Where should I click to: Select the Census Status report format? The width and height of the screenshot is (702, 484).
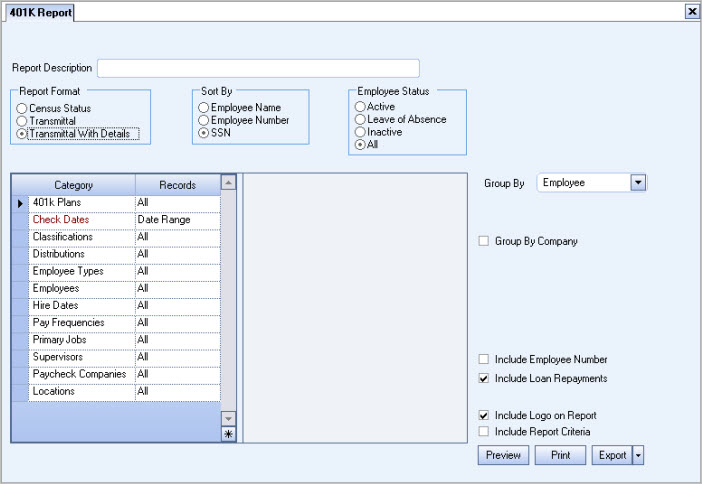coord(22,108)
